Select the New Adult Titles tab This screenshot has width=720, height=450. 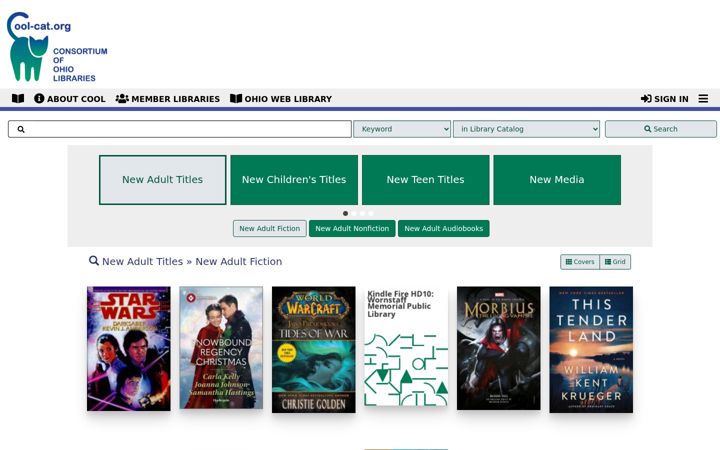point(163,180)
